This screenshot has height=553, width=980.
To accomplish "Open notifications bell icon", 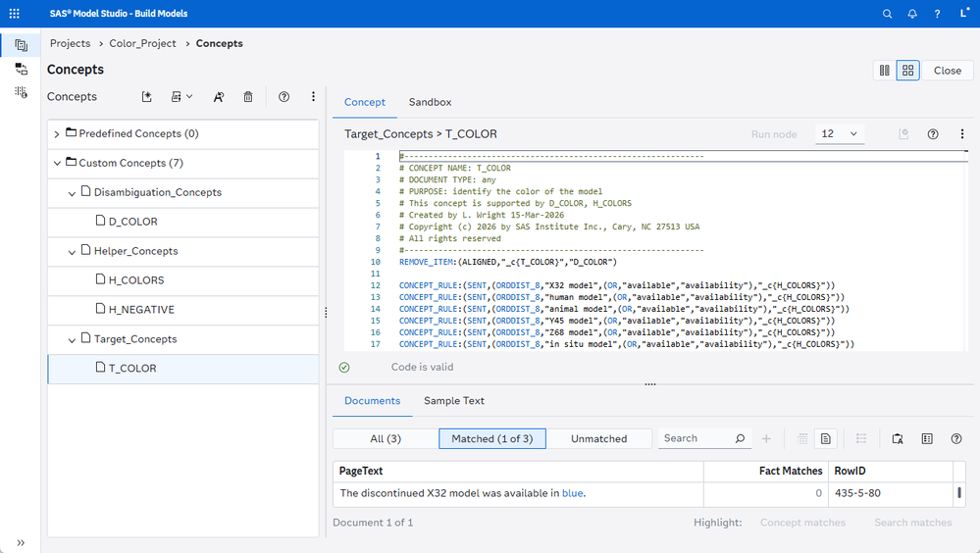I will (912, 14).
